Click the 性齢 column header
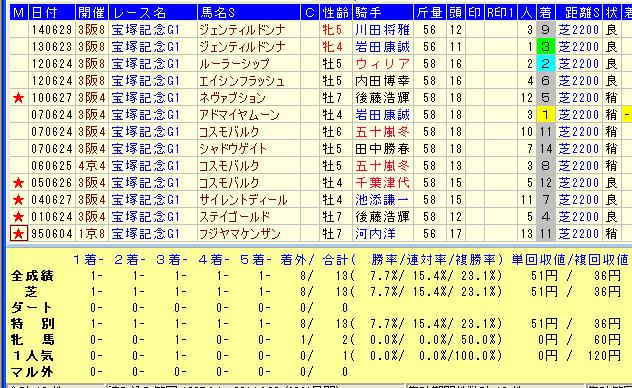This screenshot has height=388, width=632. (336, 12)
